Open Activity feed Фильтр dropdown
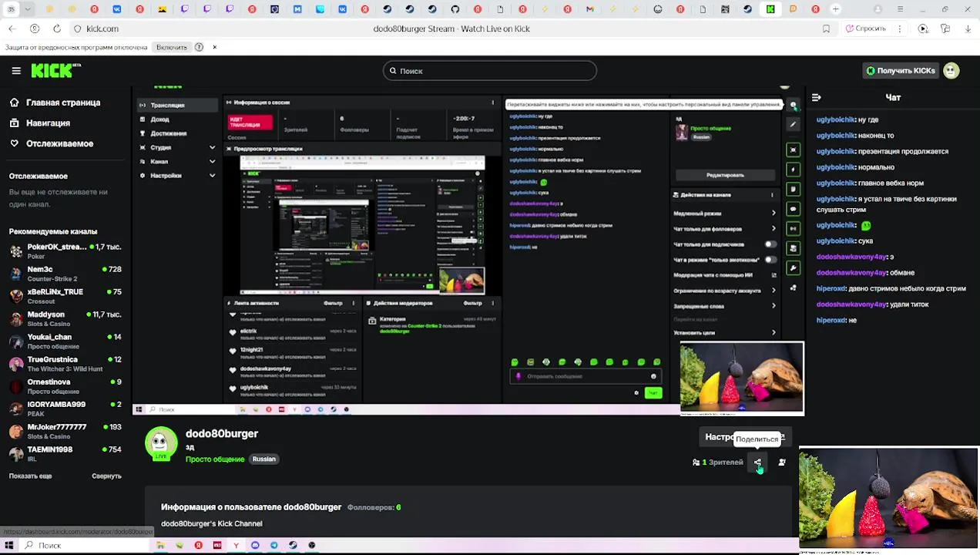The height and width of the screenshot is (555, 980). click(333, 303)
